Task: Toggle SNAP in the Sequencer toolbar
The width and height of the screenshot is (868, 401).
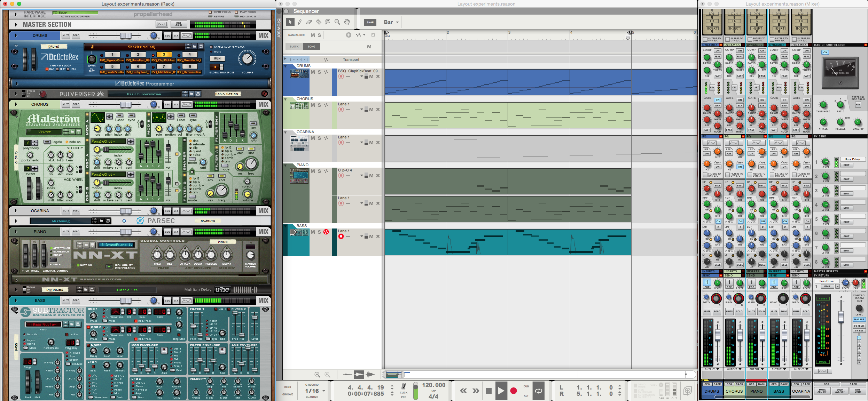Action: [x=370, y=22]
